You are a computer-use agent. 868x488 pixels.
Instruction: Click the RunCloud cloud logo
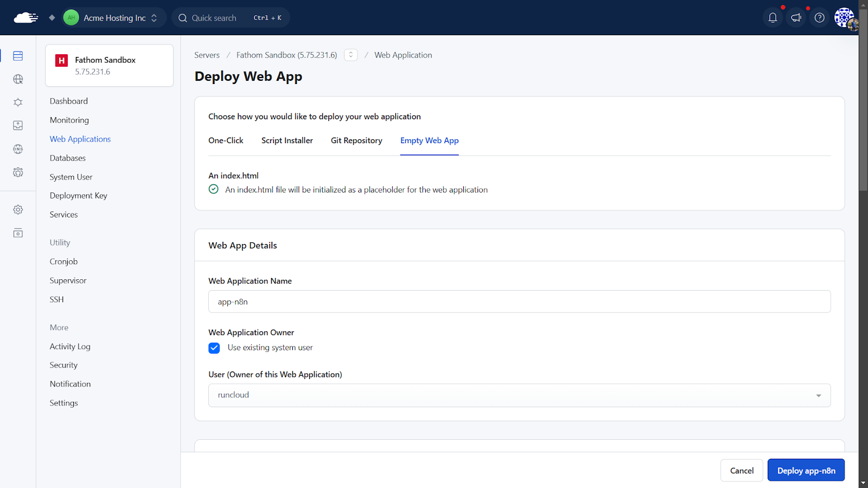25,18
